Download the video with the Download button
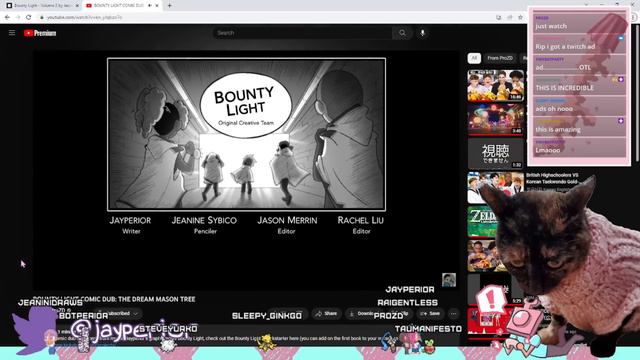 pos(362,313)
